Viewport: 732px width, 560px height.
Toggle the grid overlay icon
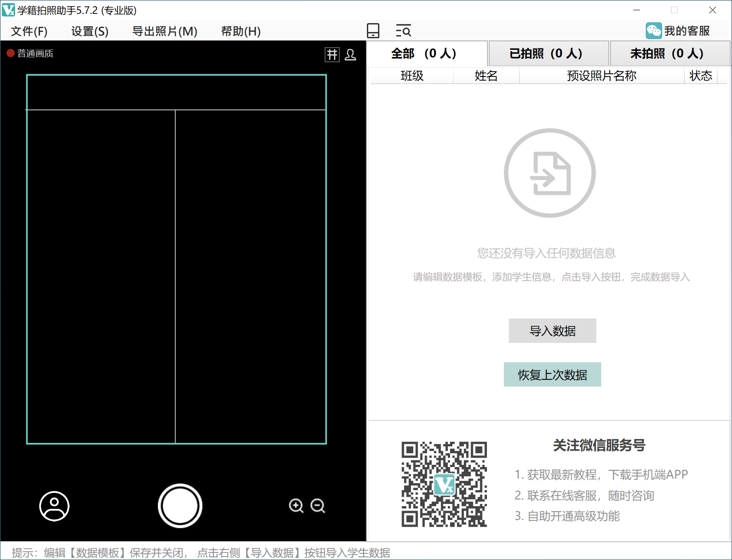coord(332,55)
